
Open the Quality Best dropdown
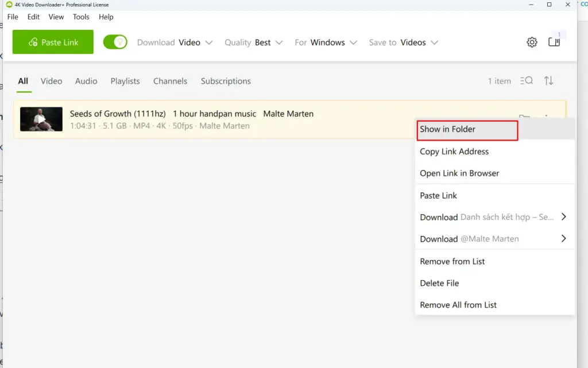click(x=253, y=42)
